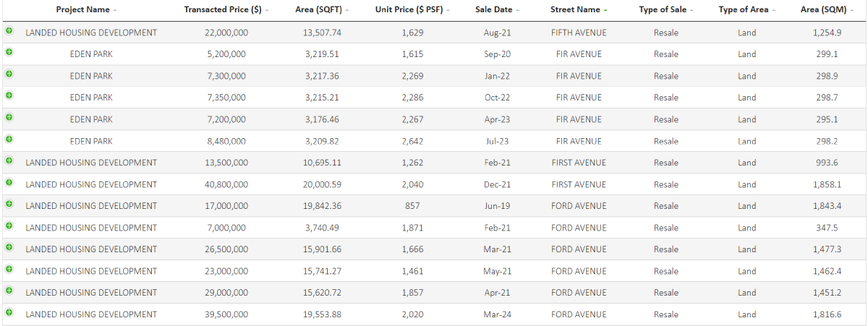Expand the Jun-19 Ford Avenue row
Viewport: 868px width, 326px height.
pos(9,204)
